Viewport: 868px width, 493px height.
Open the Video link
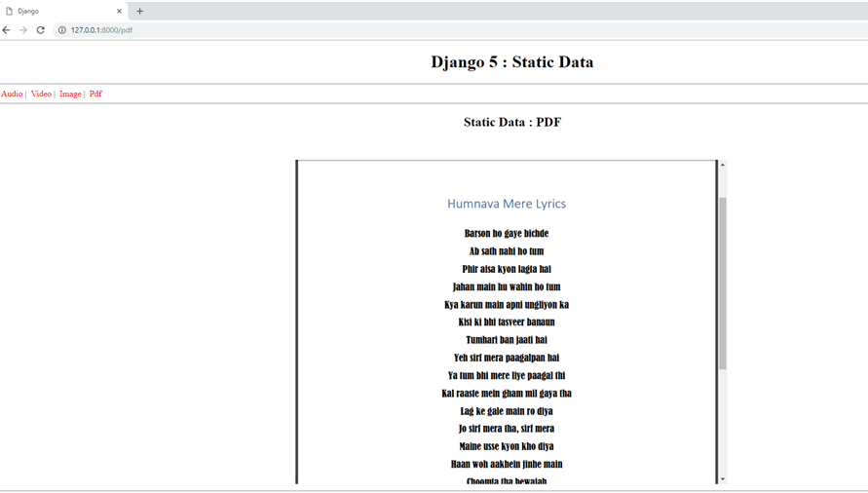pyautogui.click(x=41, y=94)
